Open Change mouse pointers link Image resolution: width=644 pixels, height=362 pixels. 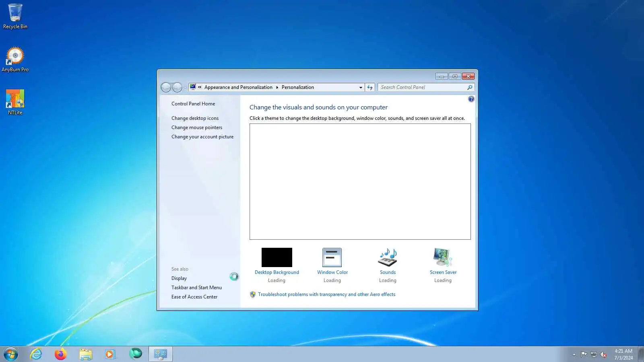[197, 128]
